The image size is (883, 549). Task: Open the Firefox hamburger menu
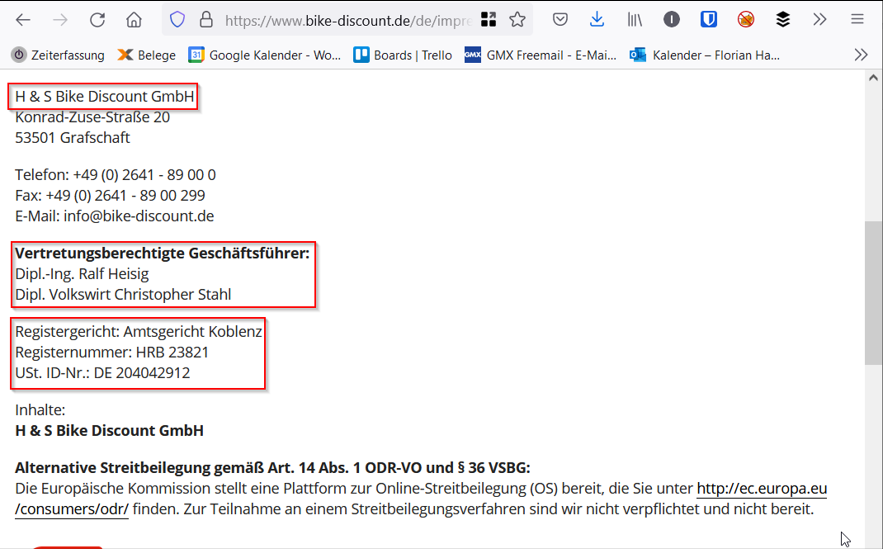click(x=857, y=20)
